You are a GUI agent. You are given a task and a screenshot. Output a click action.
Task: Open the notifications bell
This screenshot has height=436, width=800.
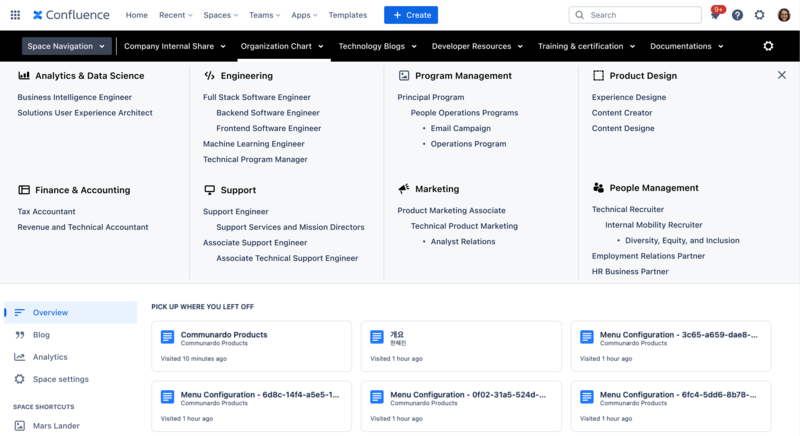pos(715,15)
